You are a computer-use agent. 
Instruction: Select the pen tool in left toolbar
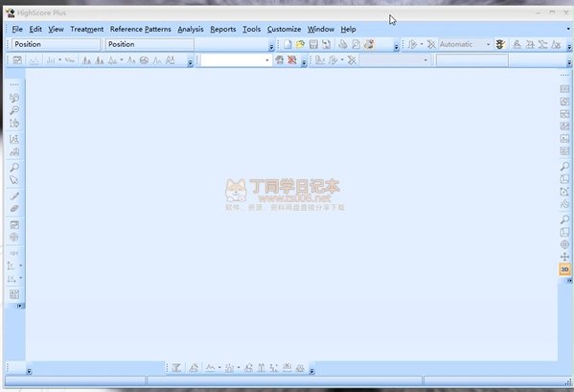(x=14, y=196)
